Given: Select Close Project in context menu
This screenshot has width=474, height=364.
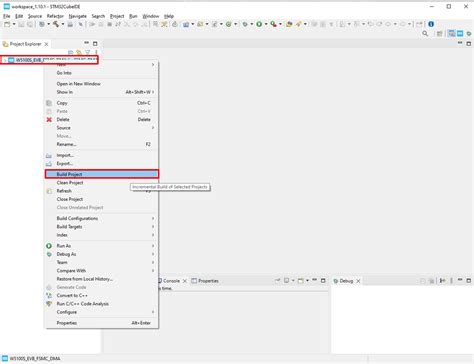Looking at the screenshot, I should point(102,199).
